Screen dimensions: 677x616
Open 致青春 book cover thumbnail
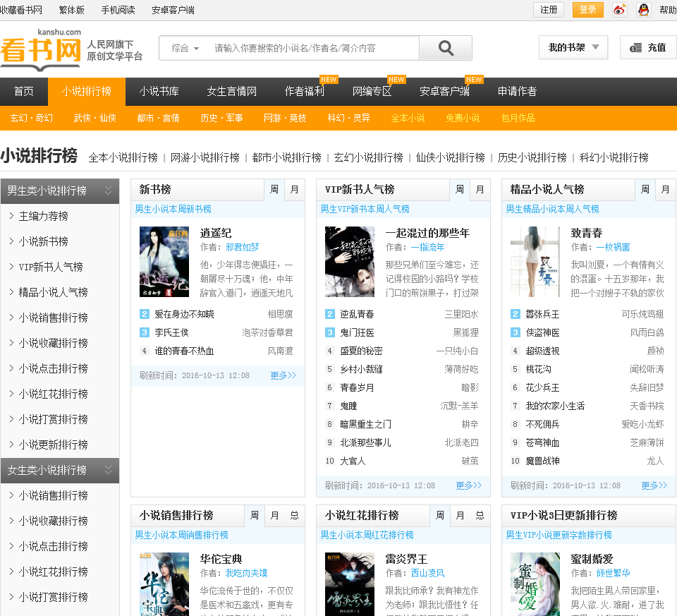(535, 262)
